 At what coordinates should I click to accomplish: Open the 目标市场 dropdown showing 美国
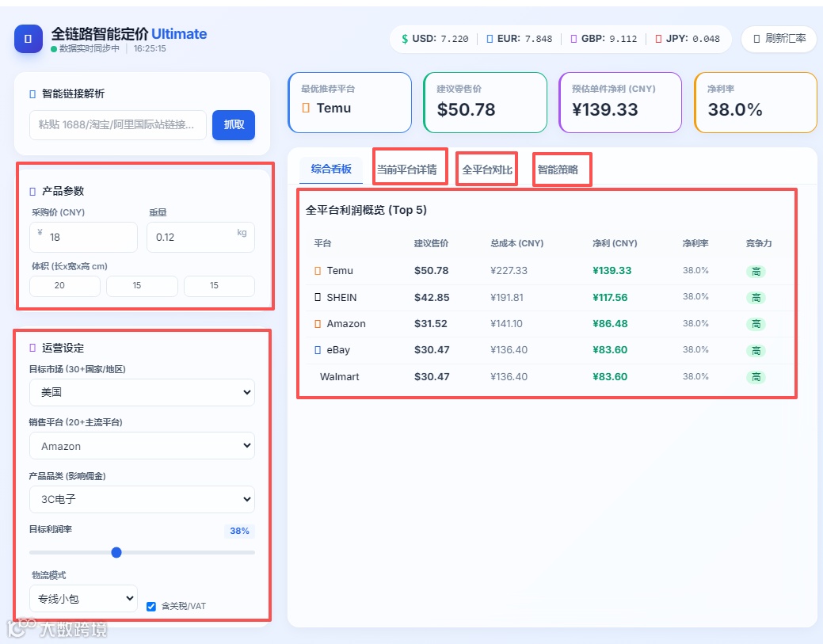click(142, 393)
